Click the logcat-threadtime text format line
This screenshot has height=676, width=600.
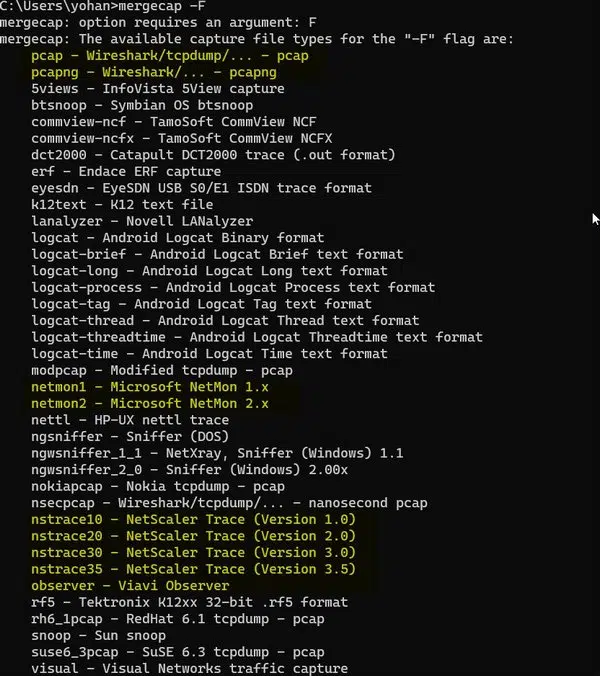(256, 337)
